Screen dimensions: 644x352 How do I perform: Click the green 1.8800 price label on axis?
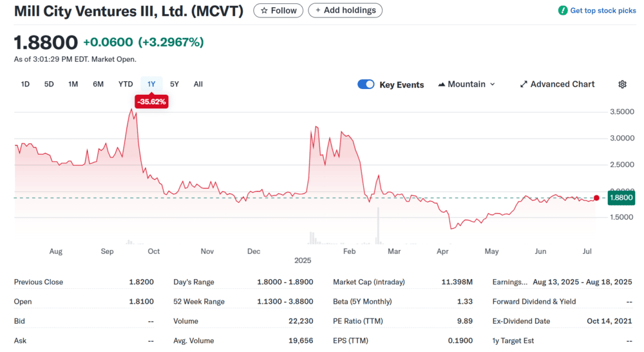coord(621,198)
